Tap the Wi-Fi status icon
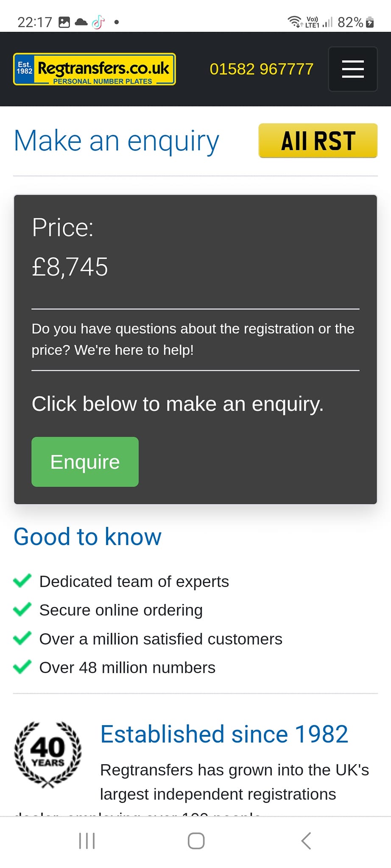The image size is (391, 868). (295, 22)
